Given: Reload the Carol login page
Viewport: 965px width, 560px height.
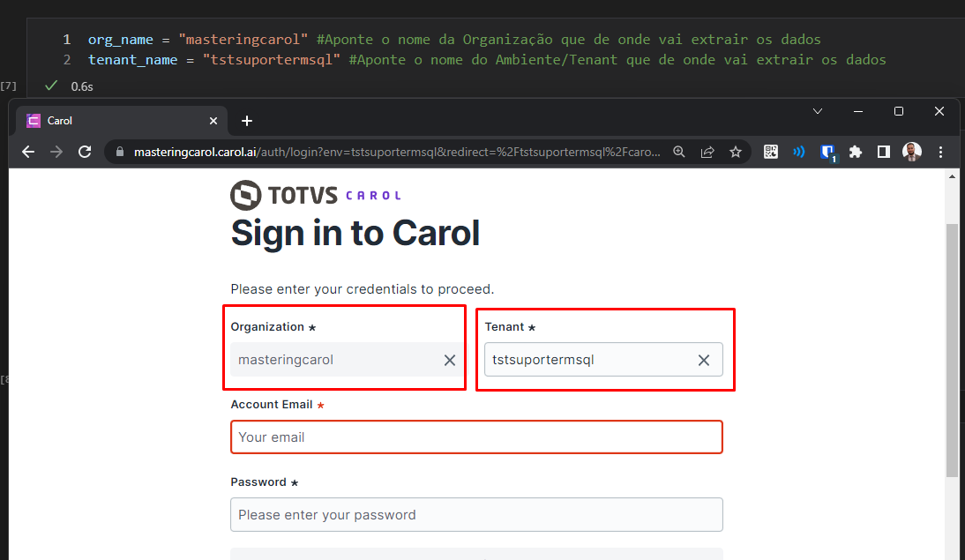Looking at the screenshot, I should pyautogui.click(x=85, y=152).
